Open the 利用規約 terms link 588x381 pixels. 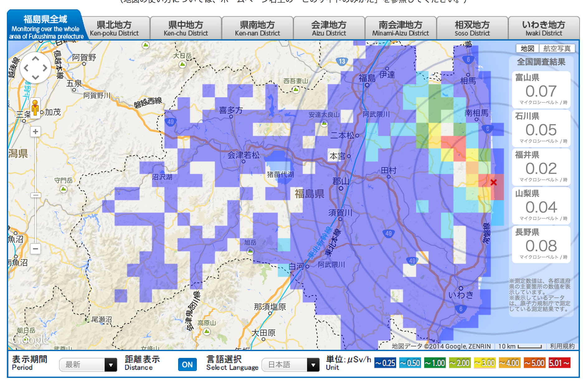(562, 346)
